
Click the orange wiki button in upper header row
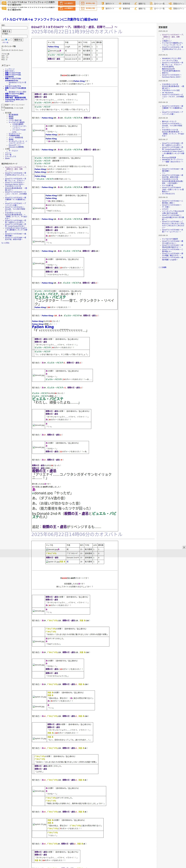(67, 3)
